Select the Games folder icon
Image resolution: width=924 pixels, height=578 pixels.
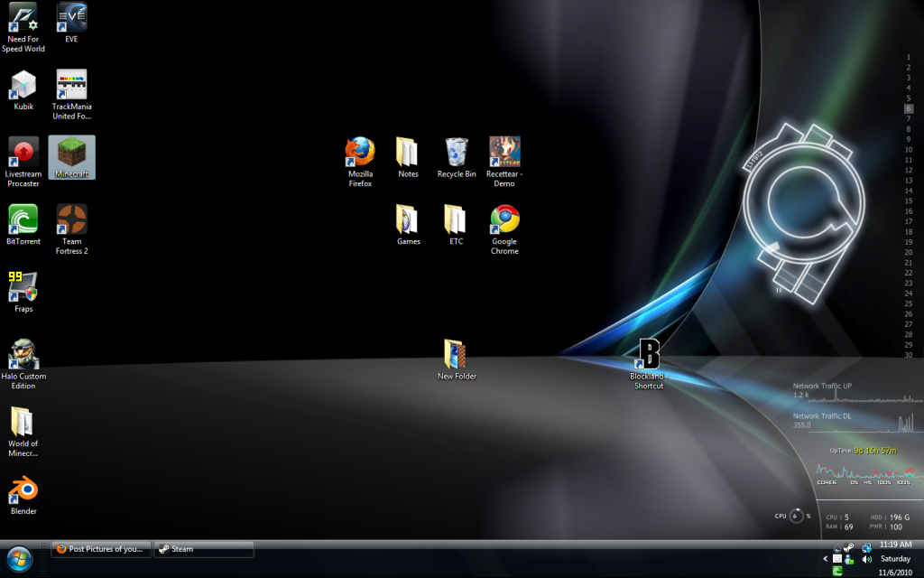coord(408,225)
